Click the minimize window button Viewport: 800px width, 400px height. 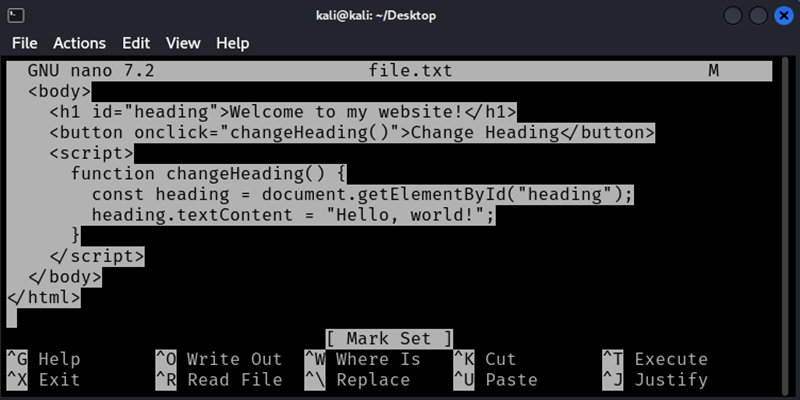733,16
